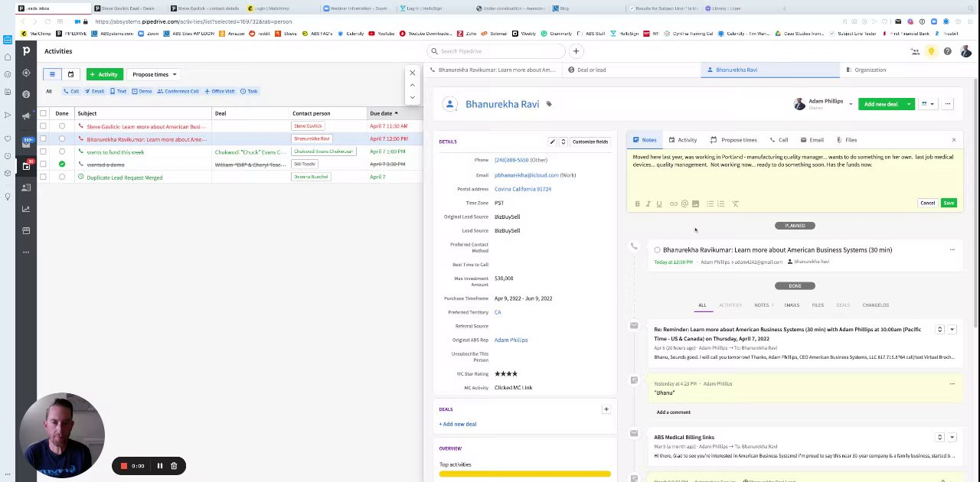Check the 'wants to fund this week' row checkbox

[x=43, y=151]
